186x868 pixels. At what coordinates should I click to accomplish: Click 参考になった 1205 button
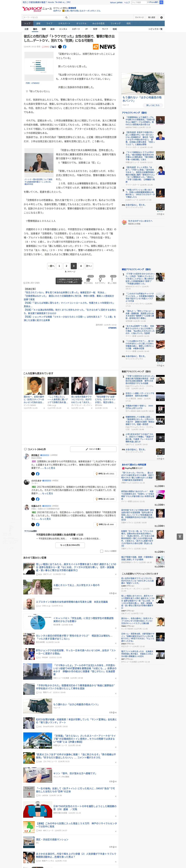[x=105, y=499]
